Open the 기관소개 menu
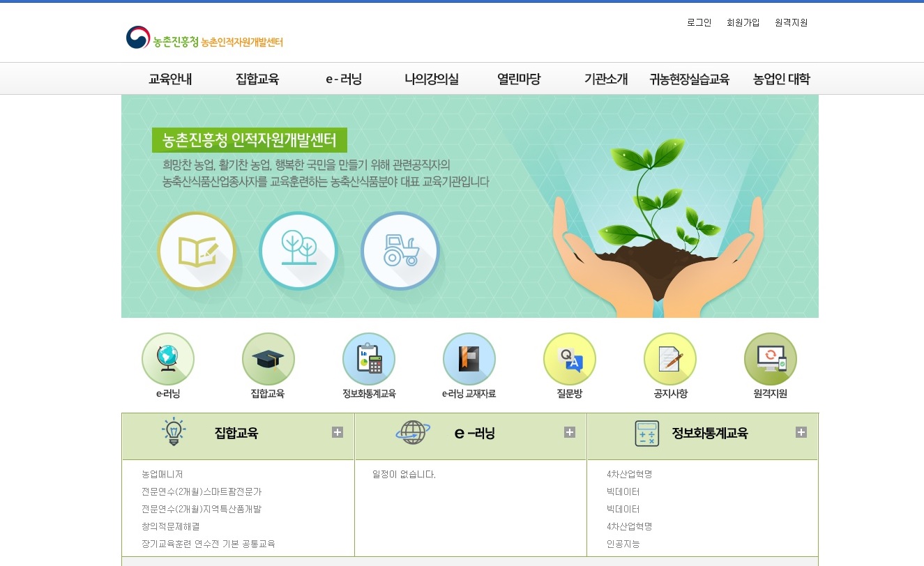The image size is (924, 566). coord(606,79)
